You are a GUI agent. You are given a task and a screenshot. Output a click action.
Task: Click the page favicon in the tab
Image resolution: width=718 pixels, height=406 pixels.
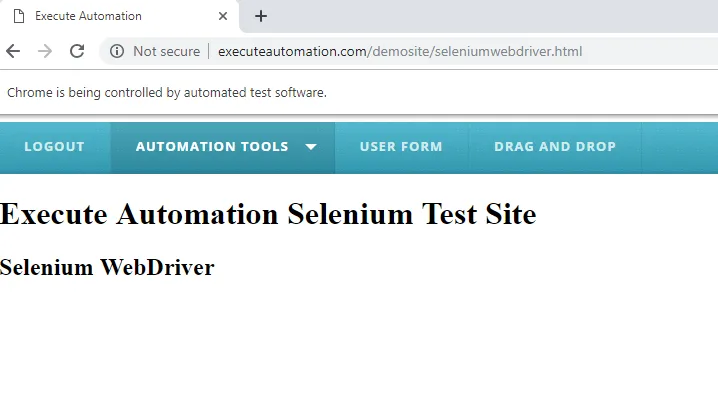pos(18,16)
